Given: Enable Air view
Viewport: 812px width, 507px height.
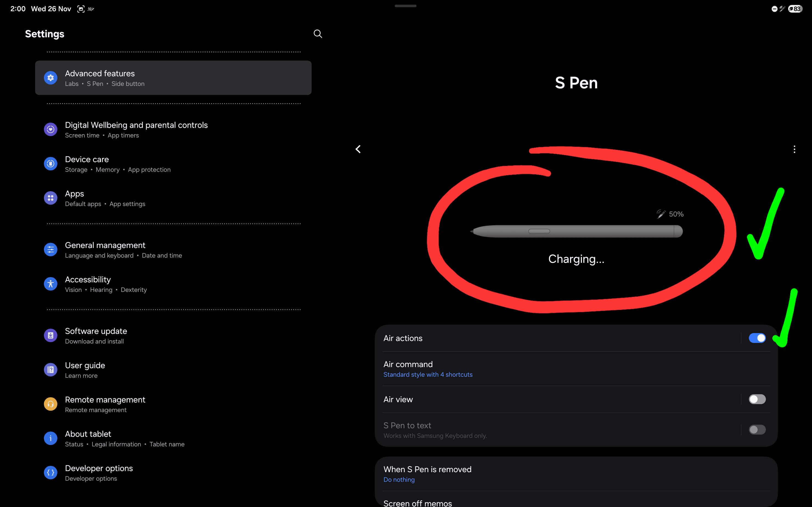Looking at the screenshot, I should point(757,399).
